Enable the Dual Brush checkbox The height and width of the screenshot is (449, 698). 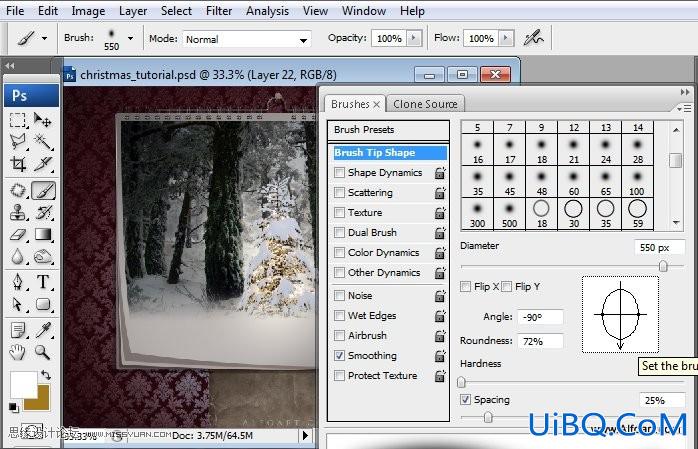339,232
